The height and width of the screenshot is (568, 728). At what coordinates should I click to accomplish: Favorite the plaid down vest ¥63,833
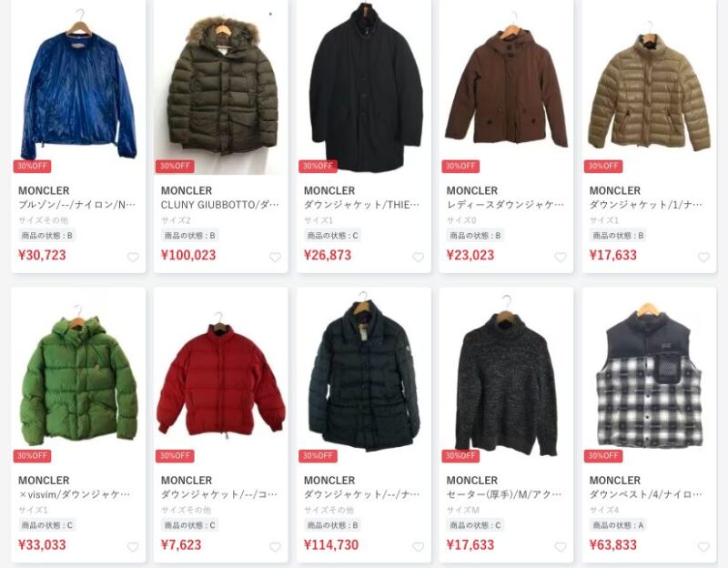click(703, 547)
